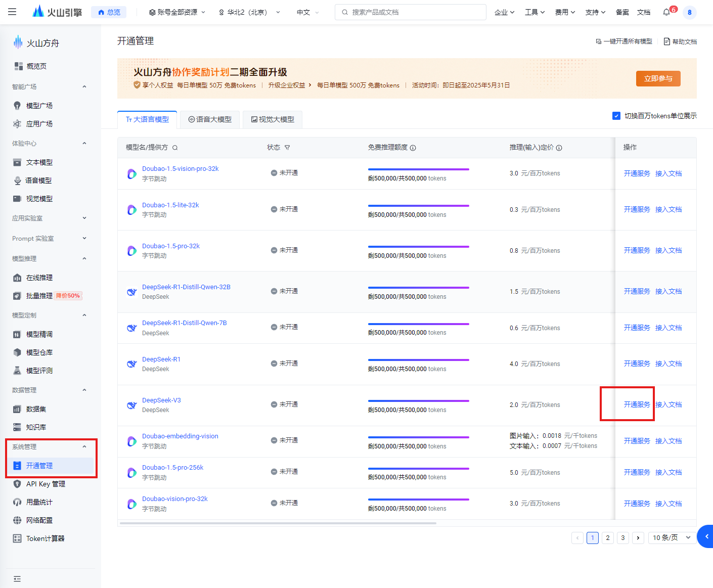This screenshot has height=588, width=713.
Task: Click the search icon beside 模型名/提供方 header
Action: click(174, 148)
